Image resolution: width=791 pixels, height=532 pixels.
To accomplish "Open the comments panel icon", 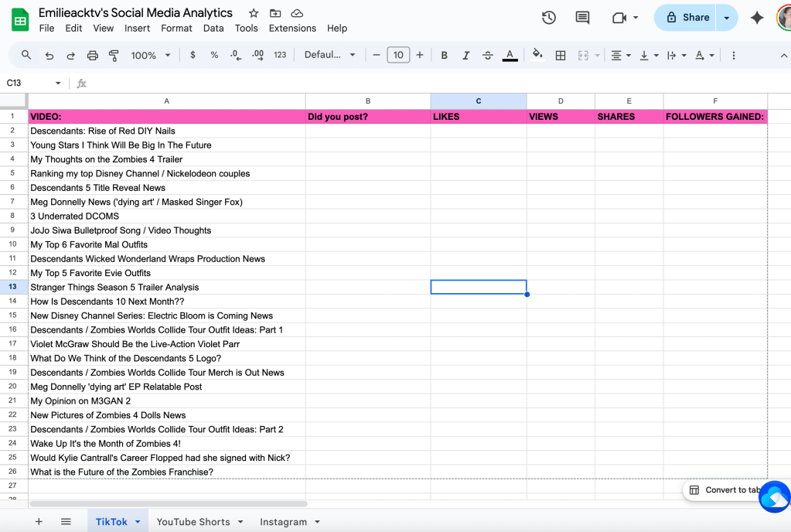I will pos(582,18).
